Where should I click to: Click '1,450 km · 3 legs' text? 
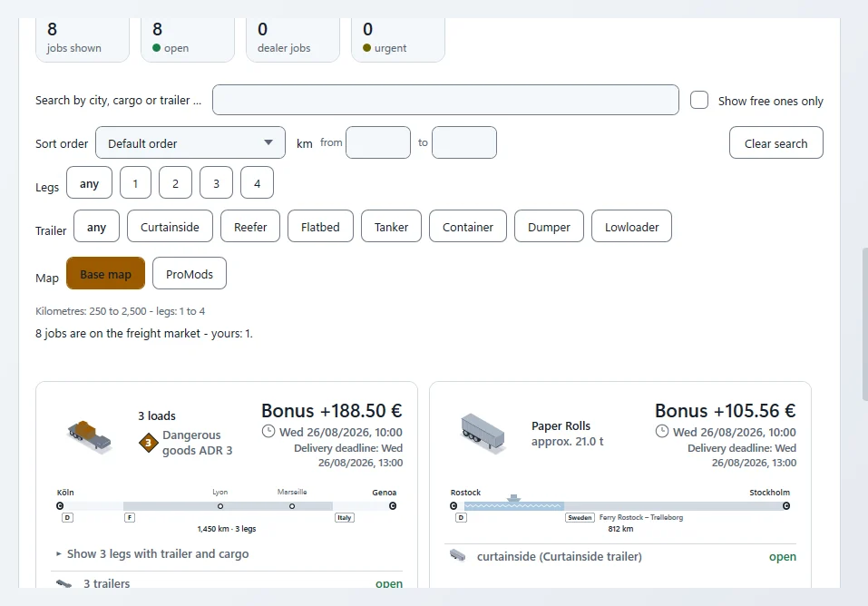tap(227, 529)
